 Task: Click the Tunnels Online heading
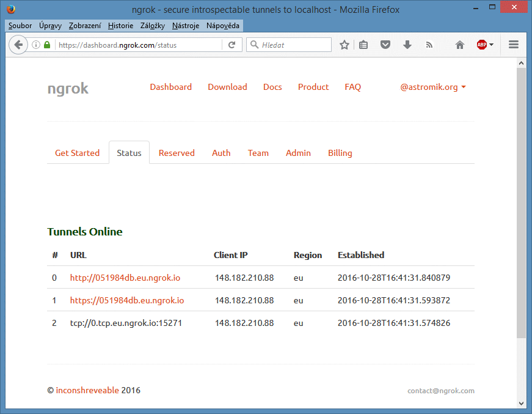[x=85, y=232]
